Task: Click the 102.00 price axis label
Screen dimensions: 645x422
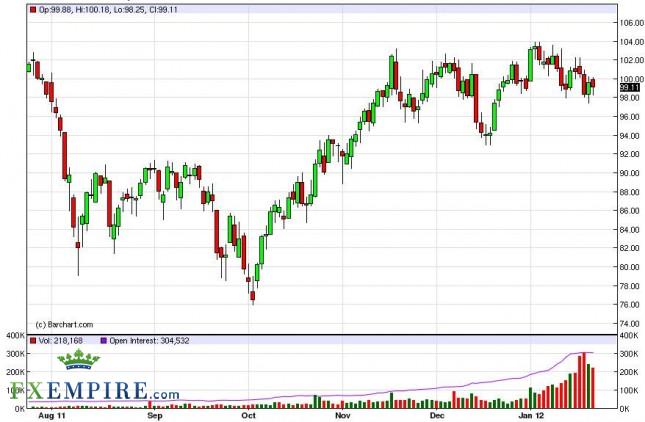Action: tap(632, 60)
